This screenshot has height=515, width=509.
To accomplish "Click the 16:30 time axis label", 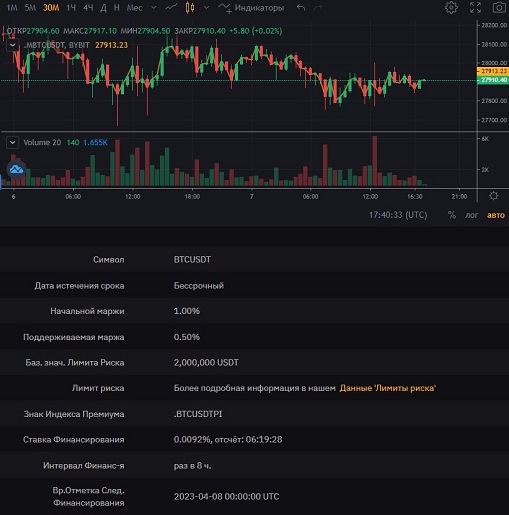I will point(415,197).
